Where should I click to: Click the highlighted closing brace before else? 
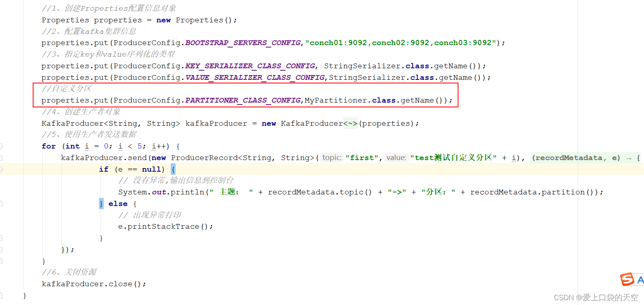tap(101, 204)
